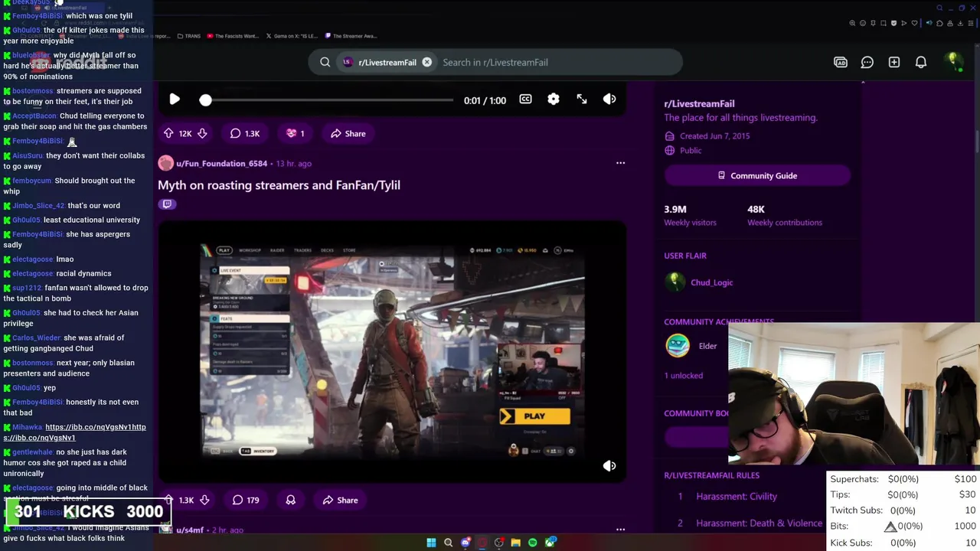This screenshot has height=551, width=980.
Task: Open video settings gear icon
Action: coord(554,99)
